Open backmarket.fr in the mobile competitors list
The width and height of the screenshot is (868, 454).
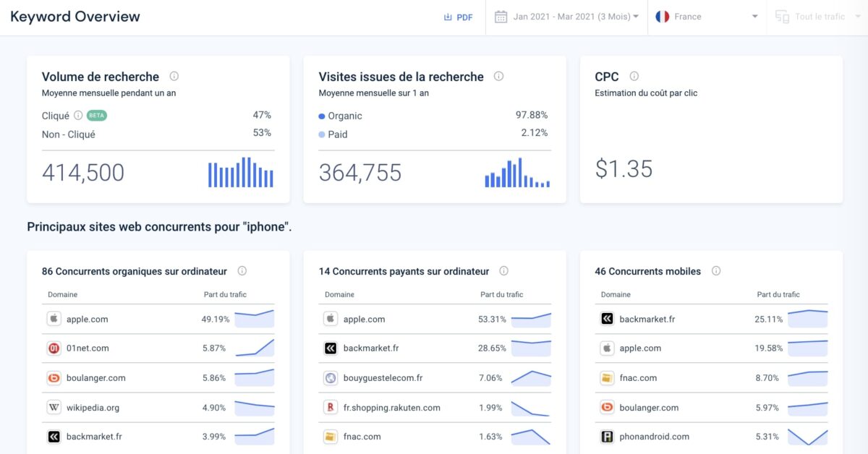tap(647, 319)
